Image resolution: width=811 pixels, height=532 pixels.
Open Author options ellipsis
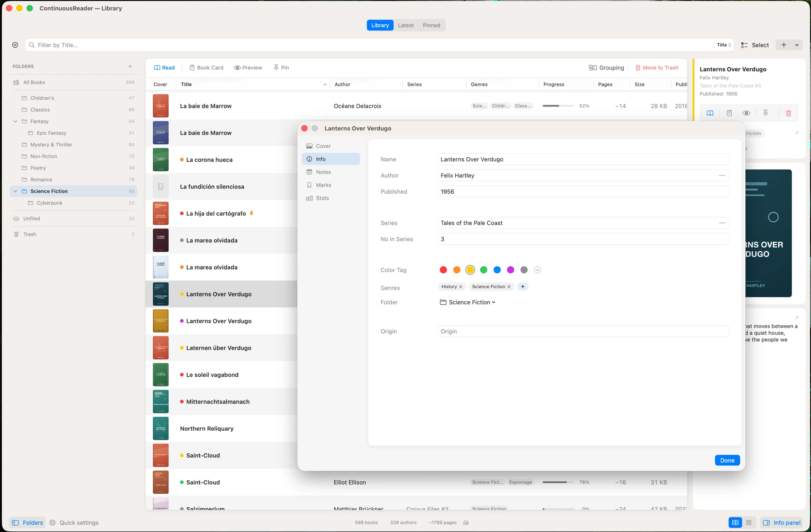pos(722,176)
